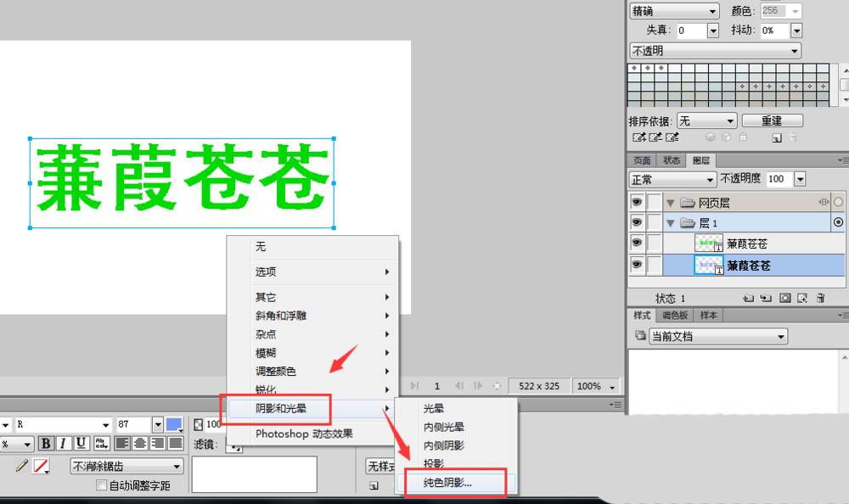
Task: Select the center text alignment icon
Action: (142, 443)
